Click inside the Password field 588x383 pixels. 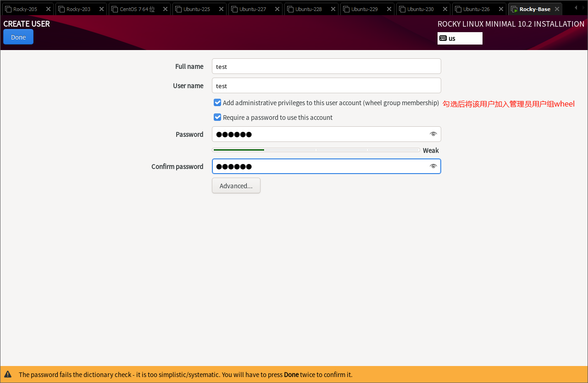pos(327,134)
